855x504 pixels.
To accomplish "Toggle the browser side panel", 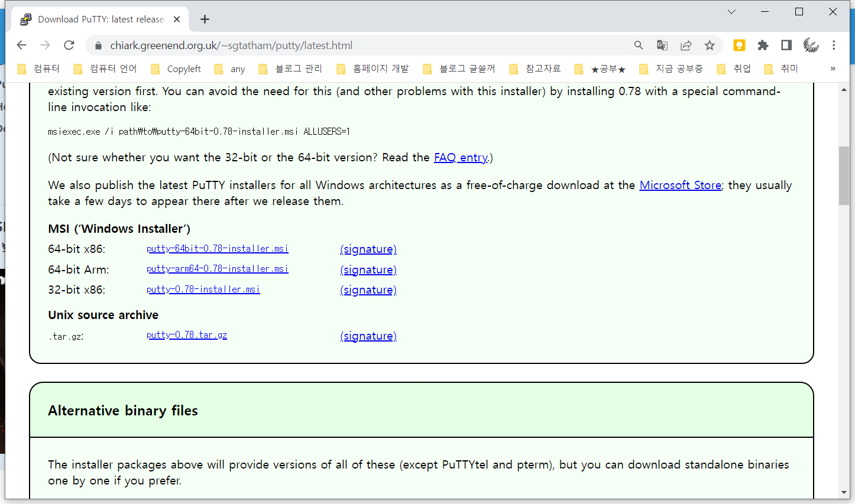I will tap(786, 45).
